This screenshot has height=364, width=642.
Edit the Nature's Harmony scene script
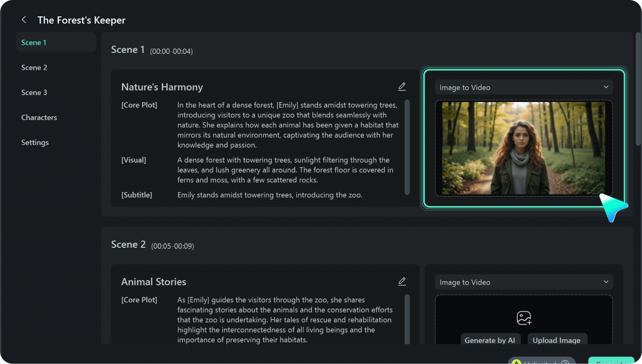tap(402, 87)
